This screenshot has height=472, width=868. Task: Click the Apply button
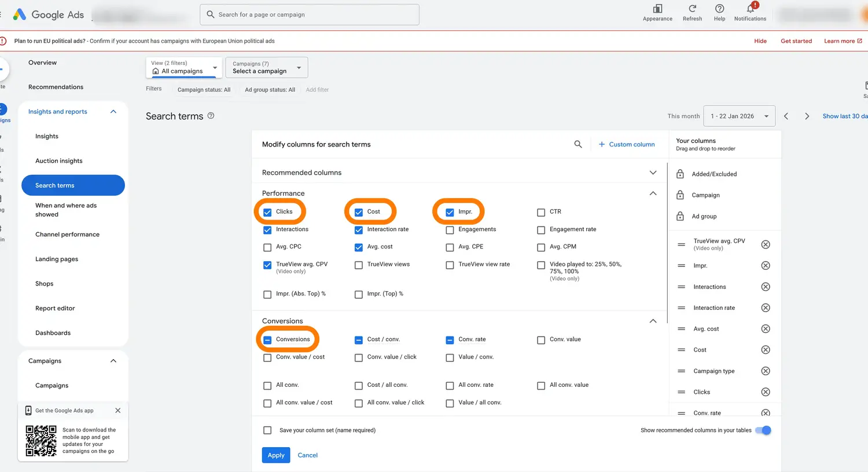pos(276,455)
